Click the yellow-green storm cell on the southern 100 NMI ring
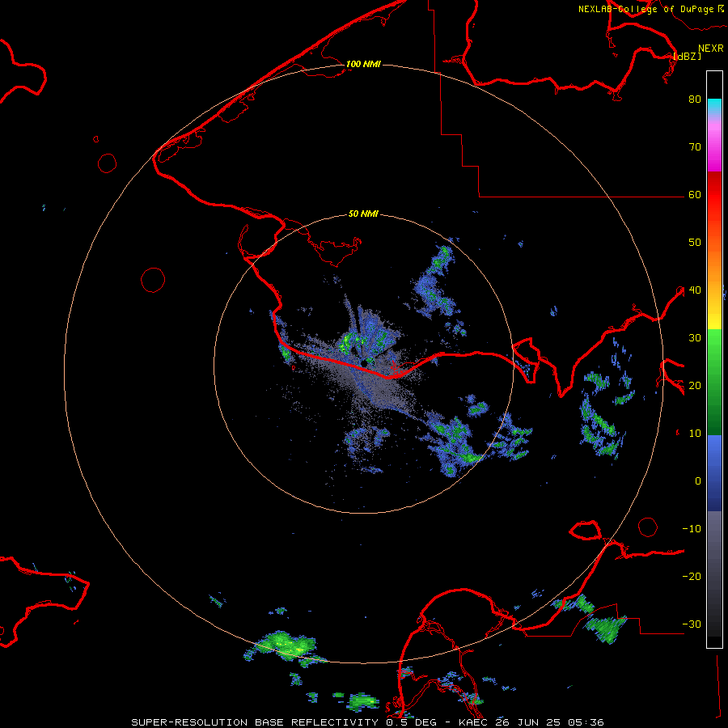Screen dimensions: 728x728 pos(286,645)
